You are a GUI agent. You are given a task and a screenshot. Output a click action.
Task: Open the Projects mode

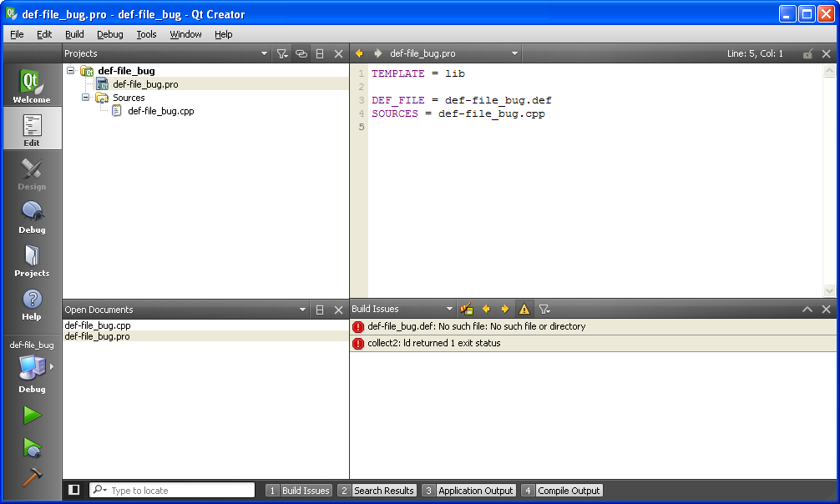click(x=32, y=260)
